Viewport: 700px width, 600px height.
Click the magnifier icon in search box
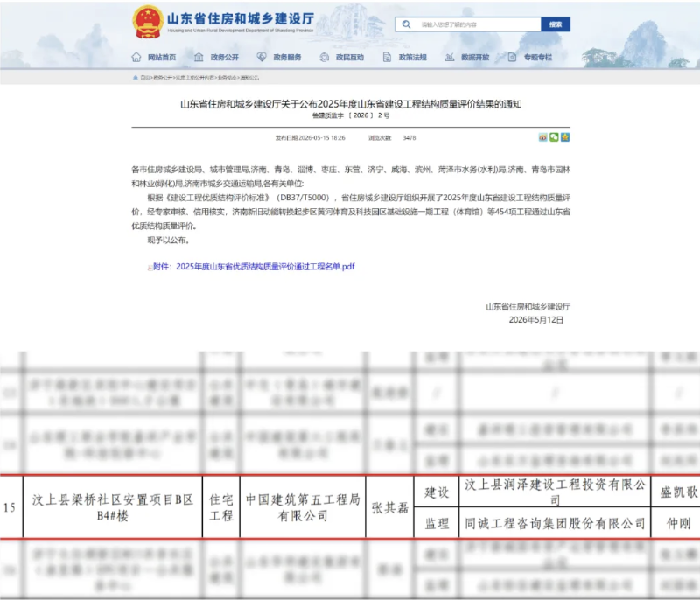(x=406, y=24)
